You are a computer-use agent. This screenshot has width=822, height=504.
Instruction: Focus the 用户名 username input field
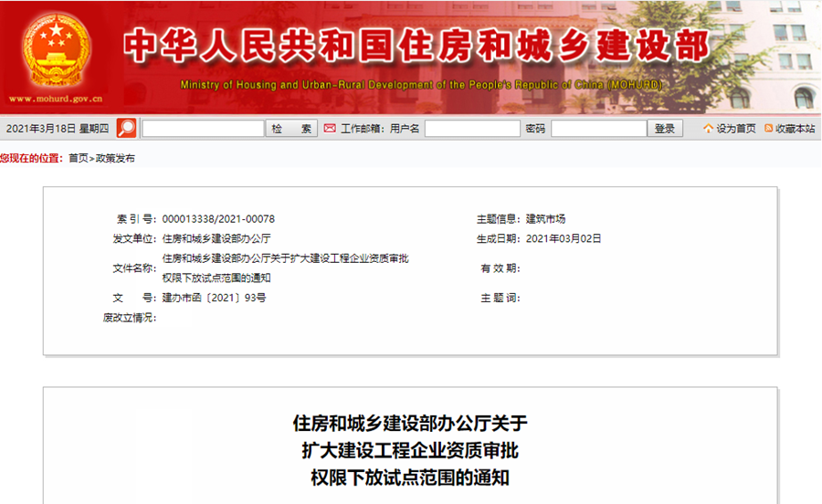pos(472,129)
